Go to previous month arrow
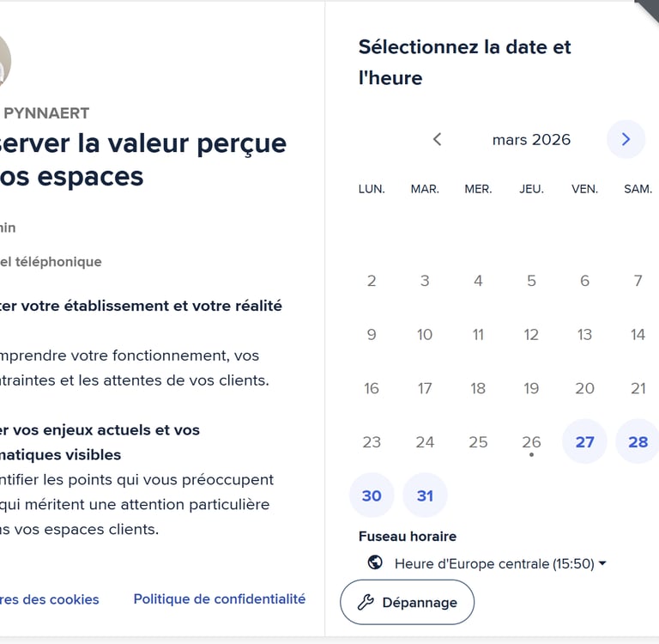The image size is (659, 644). (437, 139)
